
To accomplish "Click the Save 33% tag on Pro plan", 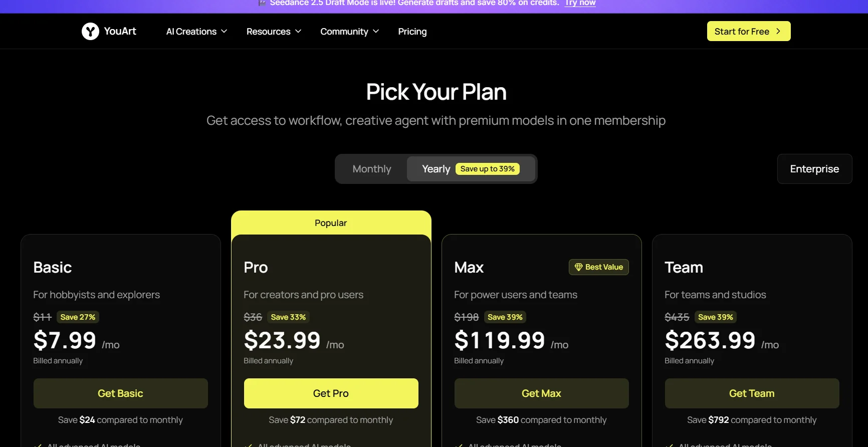I will coord(288,317).
